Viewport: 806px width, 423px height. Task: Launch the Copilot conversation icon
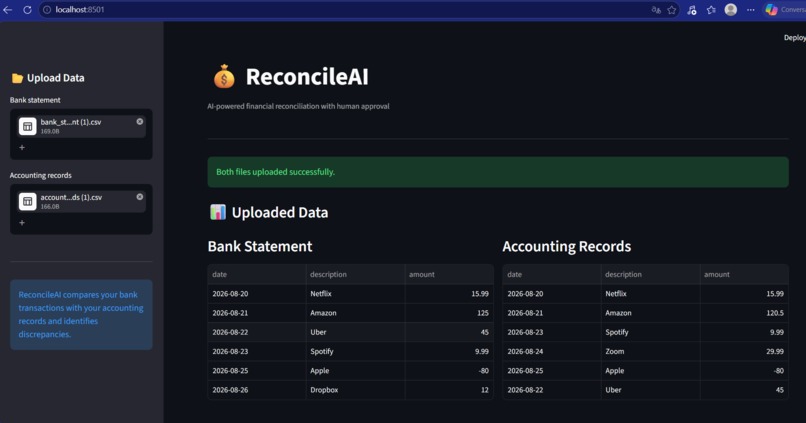coord(772,10)
